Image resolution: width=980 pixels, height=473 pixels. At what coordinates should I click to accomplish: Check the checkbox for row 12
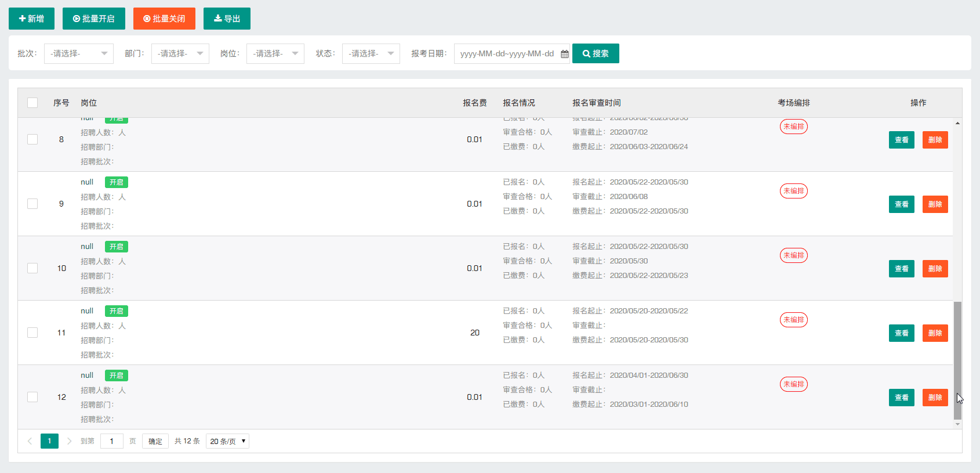point(32,397)
